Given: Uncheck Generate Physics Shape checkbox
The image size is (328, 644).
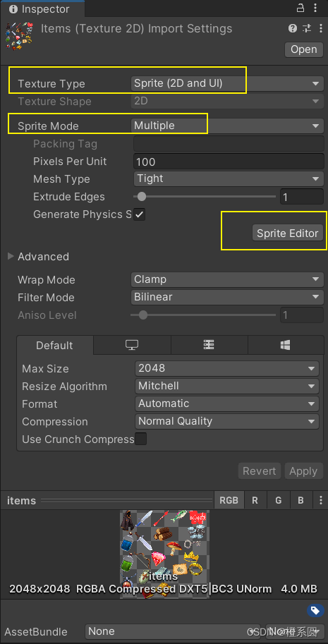Looking at the screenshot, I should [140, 214].
